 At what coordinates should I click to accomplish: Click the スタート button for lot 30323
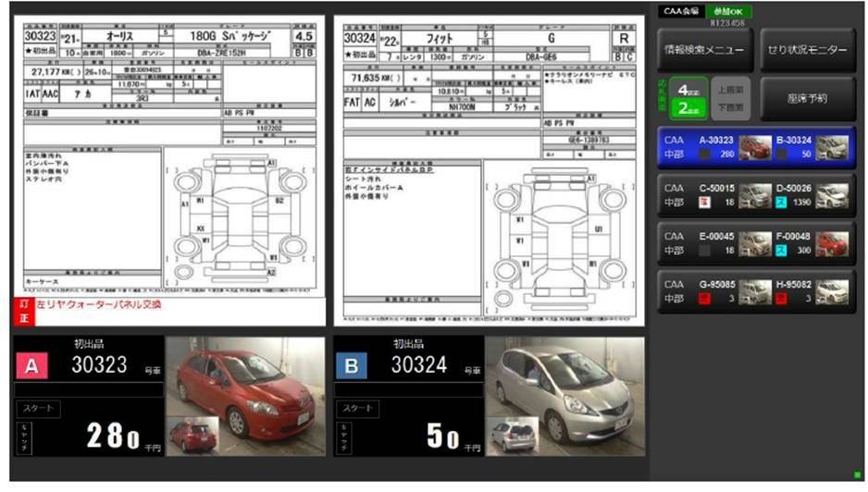[38, 409]
